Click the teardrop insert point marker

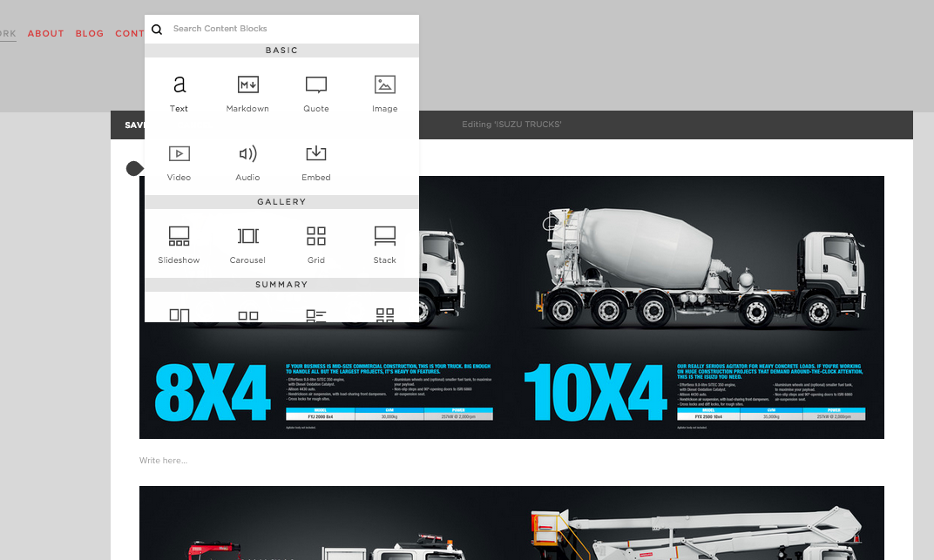point(135,168)
